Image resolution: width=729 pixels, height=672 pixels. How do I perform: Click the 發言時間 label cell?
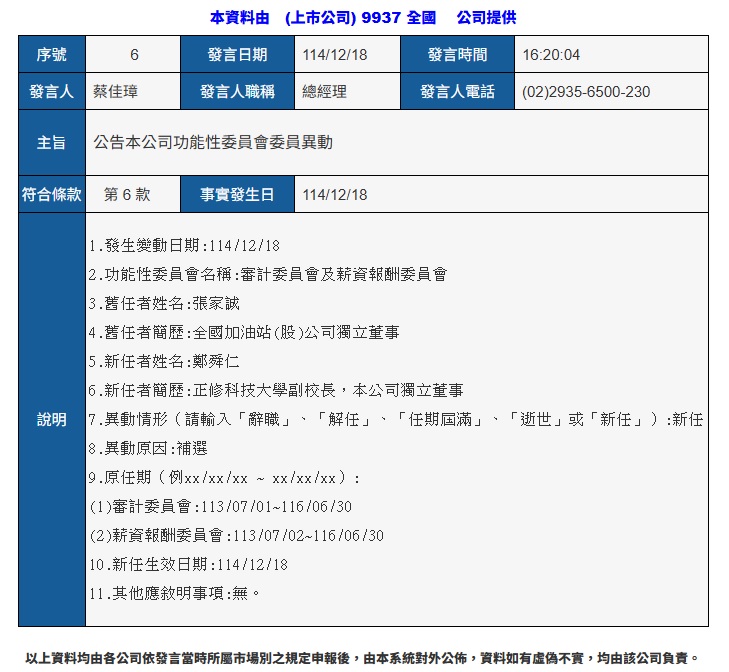coord(457,55)
